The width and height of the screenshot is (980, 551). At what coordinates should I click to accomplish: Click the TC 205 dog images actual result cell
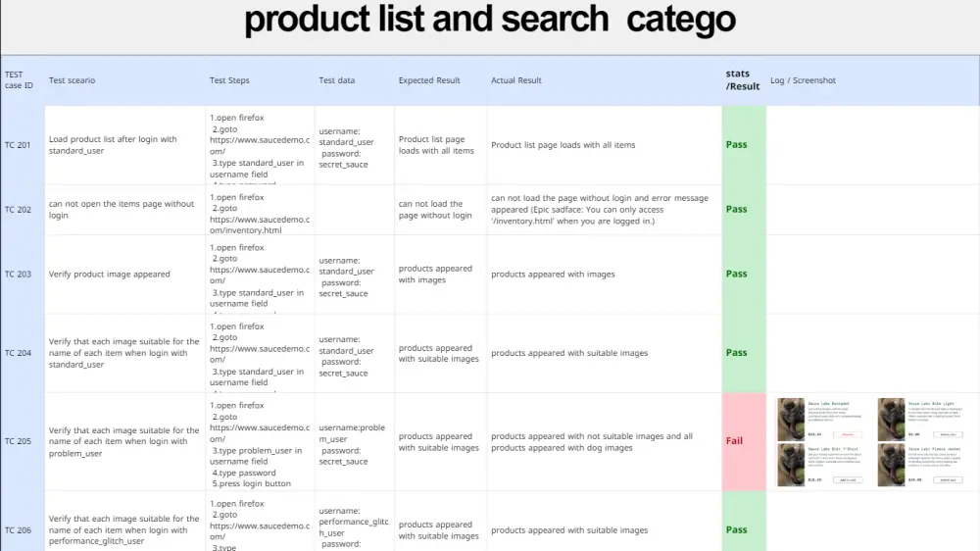click(x=592, y=442)
